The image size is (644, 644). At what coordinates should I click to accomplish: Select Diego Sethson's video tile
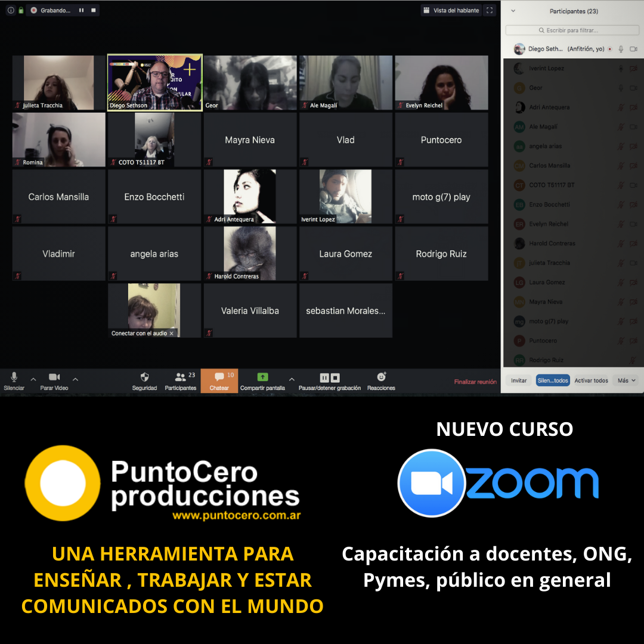pos(155,82)
